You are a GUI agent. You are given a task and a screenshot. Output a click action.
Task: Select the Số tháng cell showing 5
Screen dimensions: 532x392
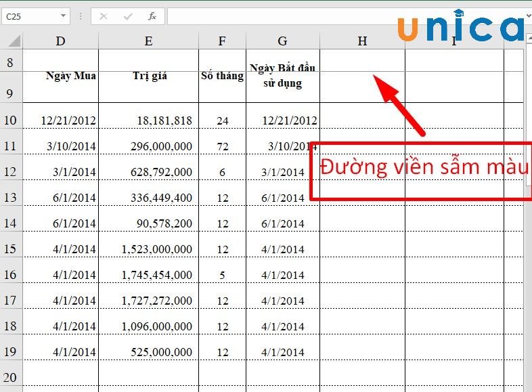222,270
